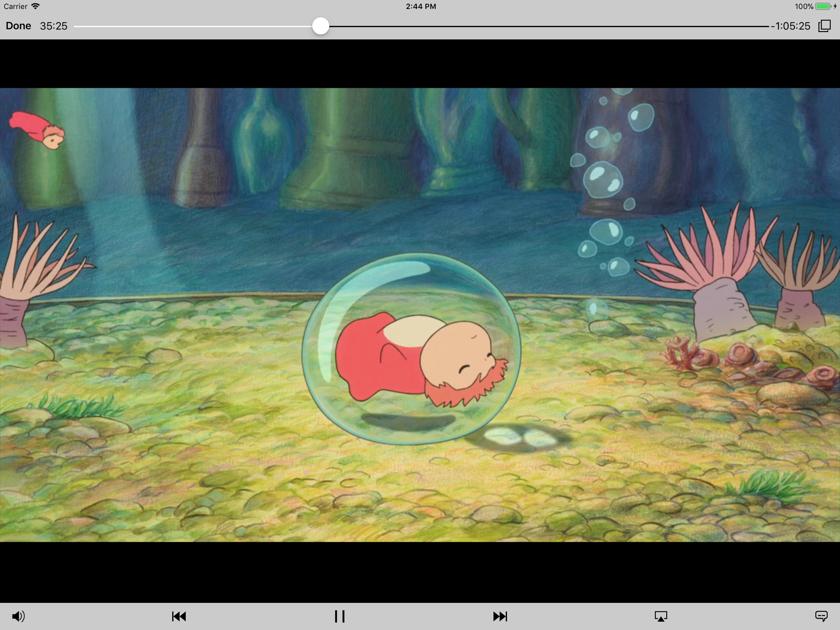Click elapsed time label 35:25
Screen dimensions: 840x630
54,26
